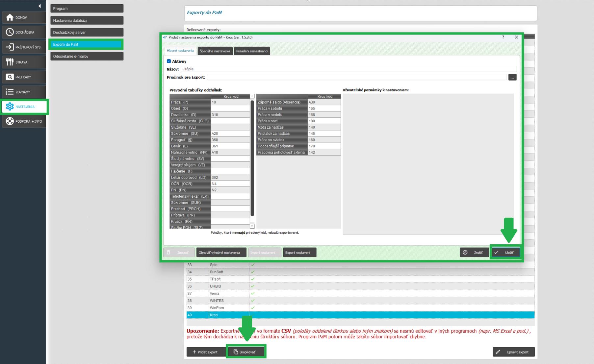Click into the Názov input field
Screen dimensions: 594x364
[x=348, y=69]
